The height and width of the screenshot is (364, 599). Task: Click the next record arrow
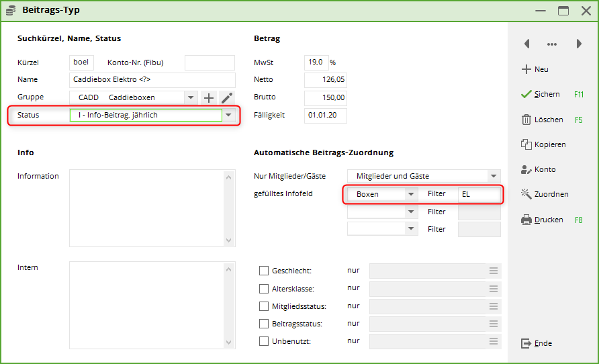(579, 44)
